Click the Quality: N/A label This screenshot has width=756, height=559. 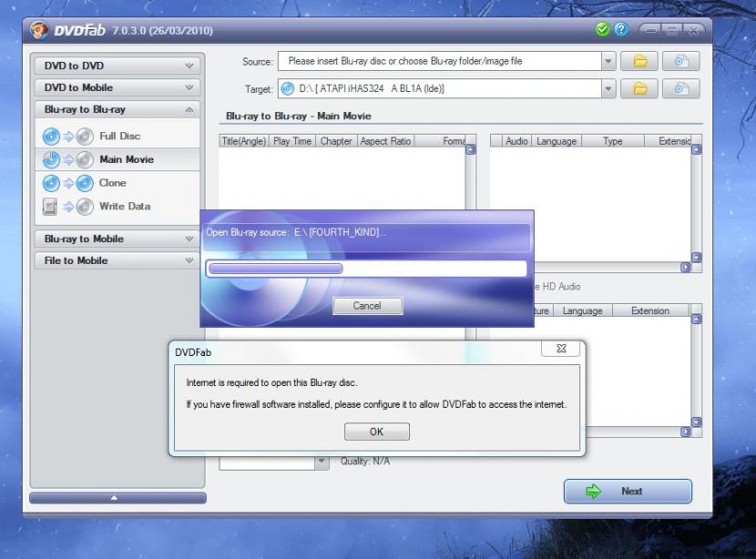(x=365, y=462)
